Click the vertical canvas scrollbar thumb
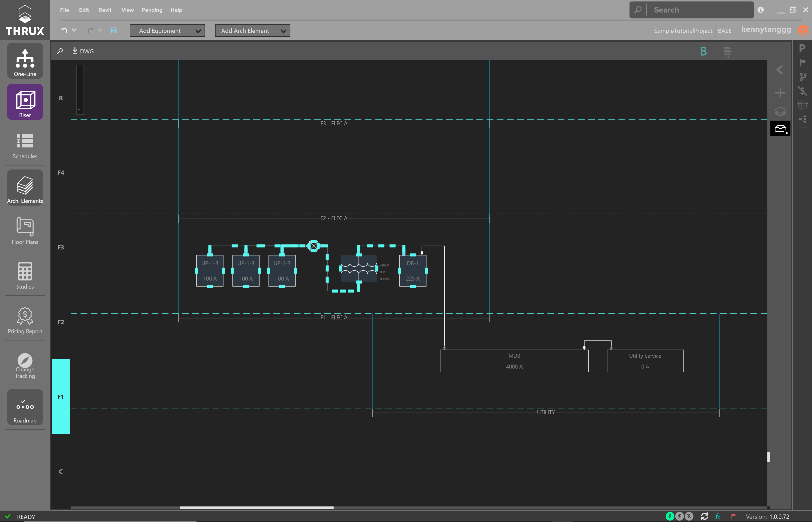Viewport: 812px width, 522px height. pyautogui.click(x=769, y=457)
